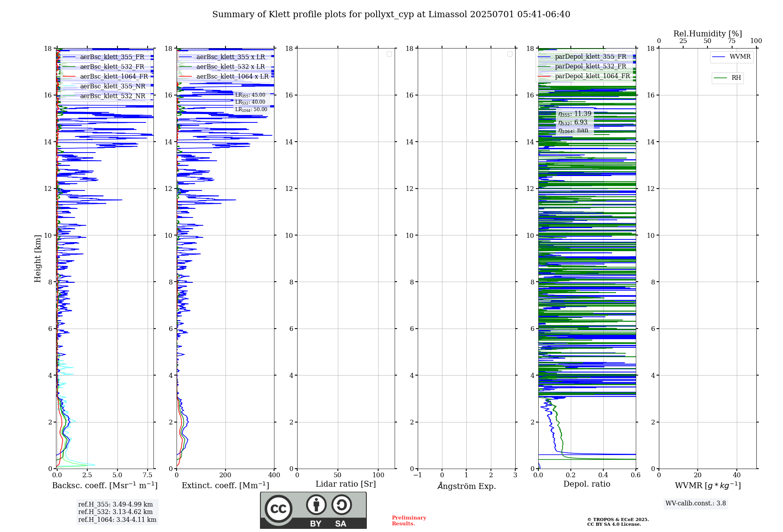The image size is (783, 532).
Task: Click legend entry aerBsc_klett_1064_FR
Action: [105, 76]
